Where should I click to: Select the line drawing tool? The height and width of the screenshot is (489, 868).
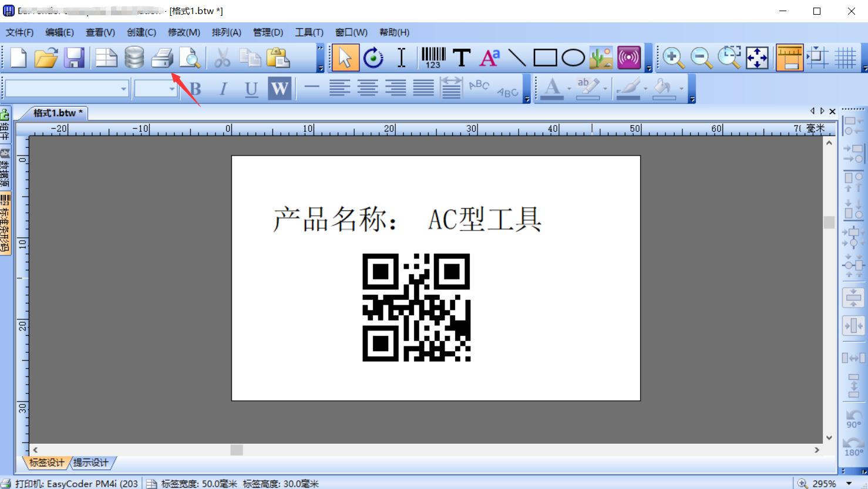click(x=516, y=57)
